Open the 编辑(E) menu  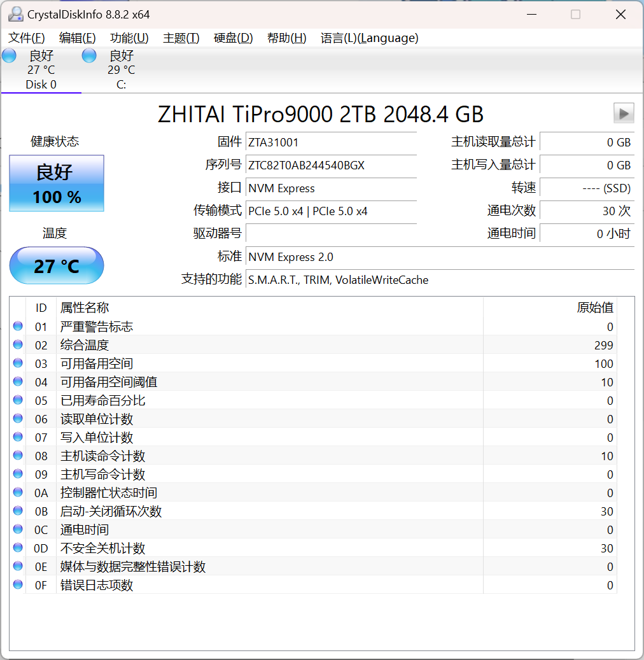tap(78, 38)
